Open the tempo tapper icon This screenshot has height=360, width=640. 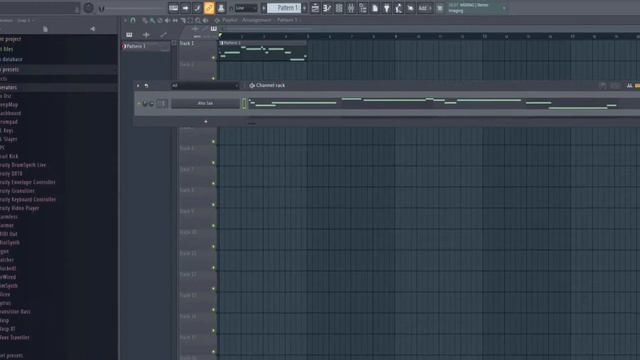tap(398, 8)
